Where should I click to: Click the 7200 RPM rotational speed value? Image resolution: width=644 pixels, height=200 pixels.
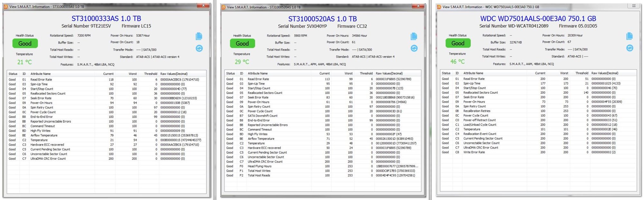click(84, 35)
